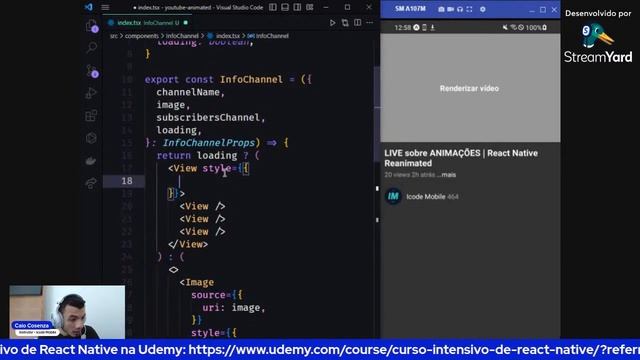
Task: Split the editor to the right
Action: tap(358, 23)
